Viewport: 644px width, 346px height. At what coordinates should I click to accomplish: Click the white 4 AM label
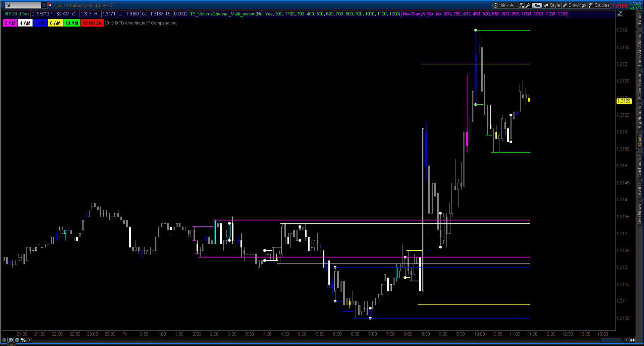coord(25,23)
